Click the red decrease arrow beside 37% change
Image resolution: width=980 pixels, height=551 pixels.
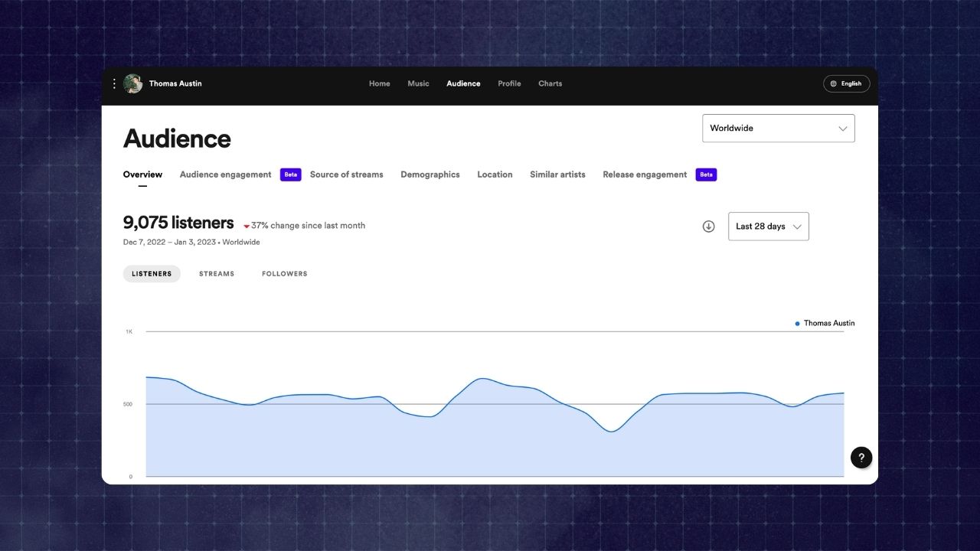coord(246,226)
